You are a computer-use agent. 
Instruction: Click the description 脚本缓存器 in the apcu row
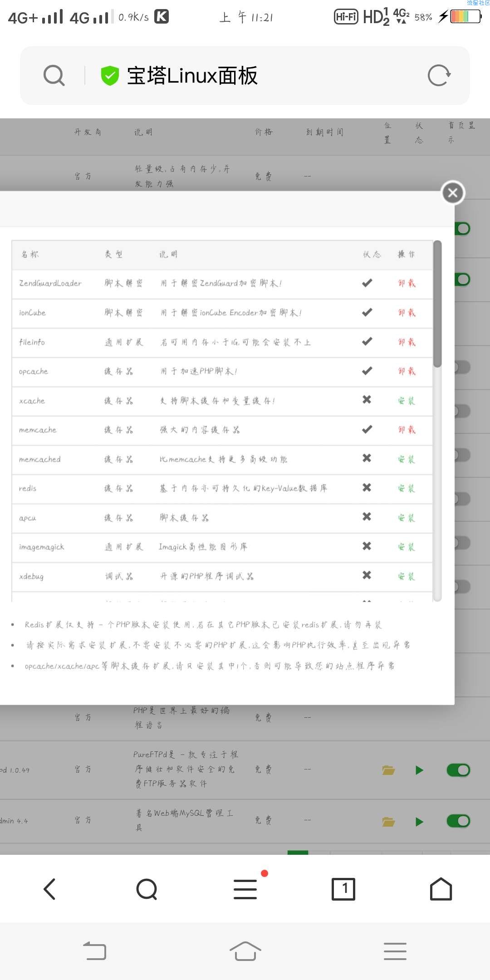[184, 518]
